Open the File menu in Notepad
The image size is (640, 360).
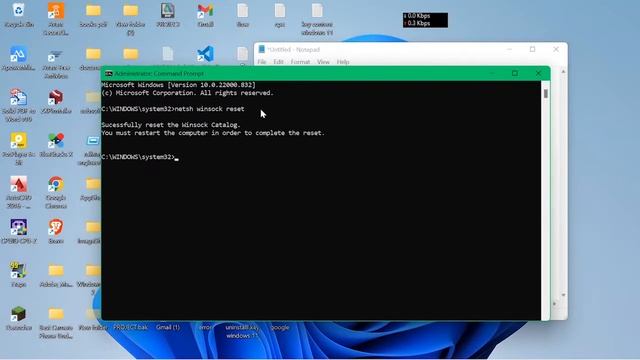pyautogui.click(x=262, y=62)
